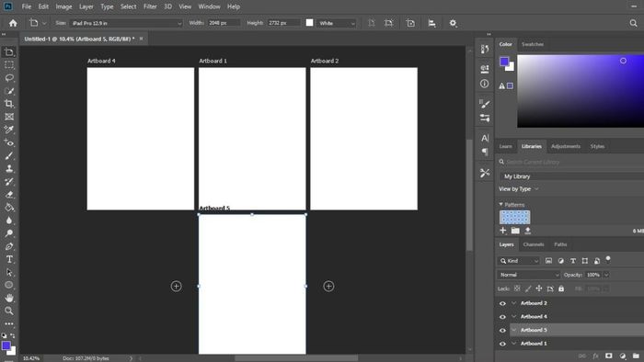Viewport: 644px width, 362px height.
Task: Select the Horizontal Type tool
Action: click(x=9, y=259)
